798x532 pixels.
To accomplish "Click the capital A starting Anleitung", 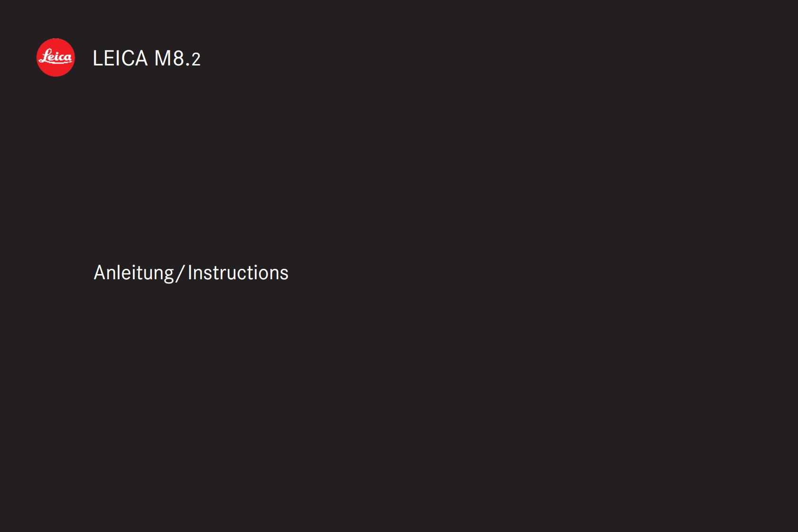I will tap(99, 273).
